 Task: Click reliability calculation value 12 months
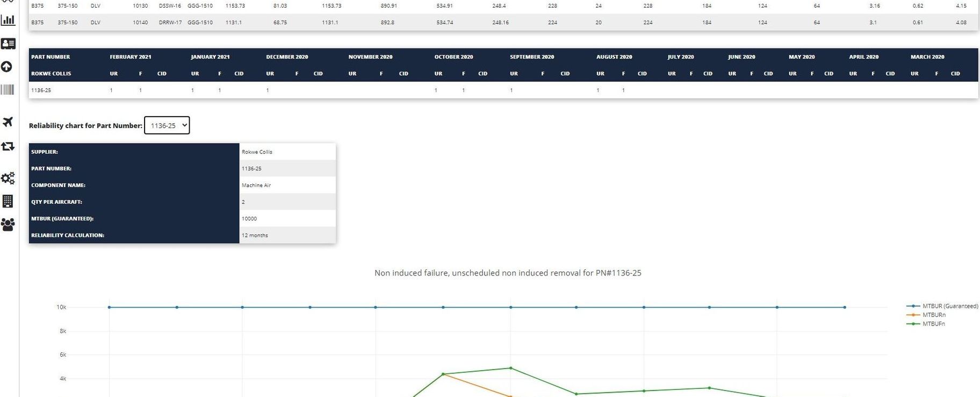pyautogui.click(x=255, y=235)
